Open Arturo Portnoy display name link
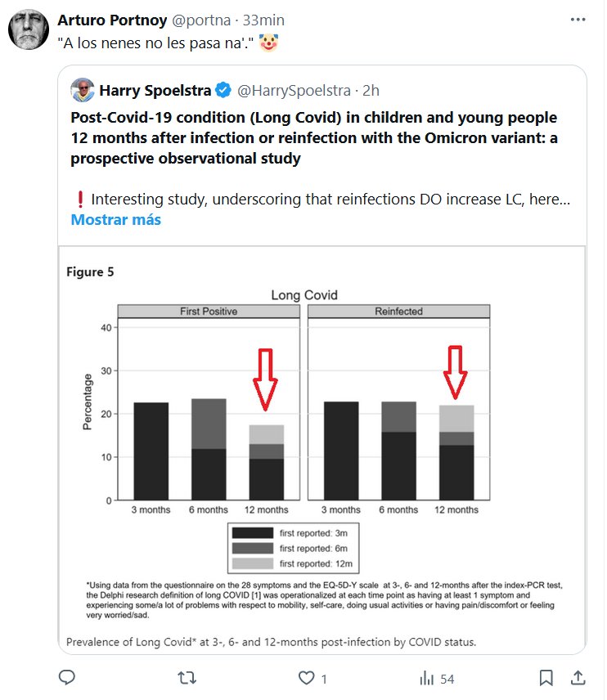The image size is (607, 700). pos(111,20)
